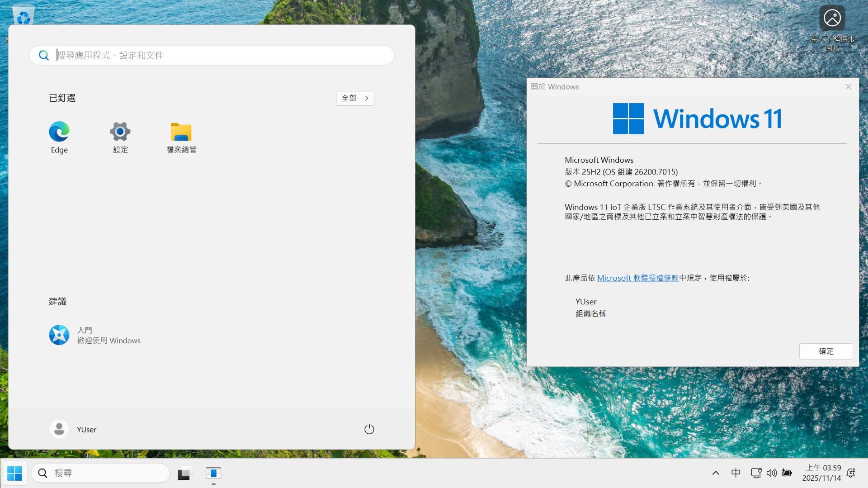Open the volume speaker tray icon
This screenshot has width=868, height=488.
771,473
